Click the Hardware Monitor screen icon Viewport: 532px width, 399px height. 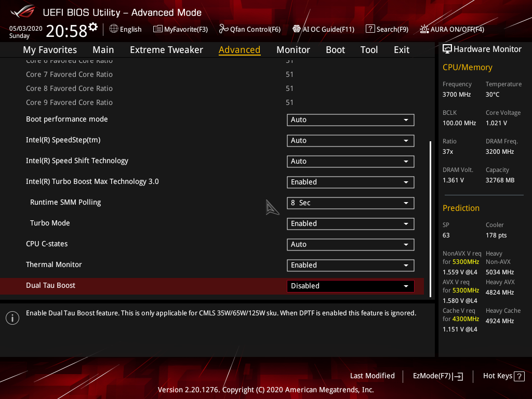pos(447,49)
